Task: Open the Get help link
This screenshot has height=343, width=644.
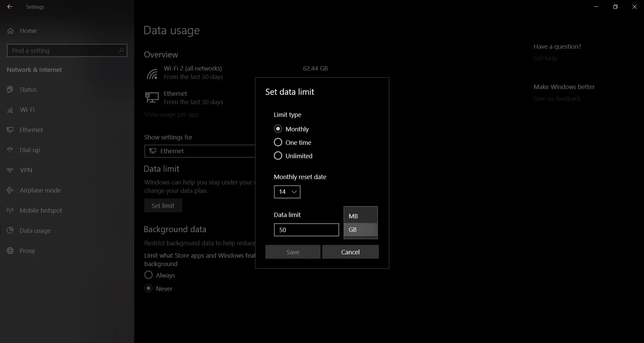Action: pos(545,58)
